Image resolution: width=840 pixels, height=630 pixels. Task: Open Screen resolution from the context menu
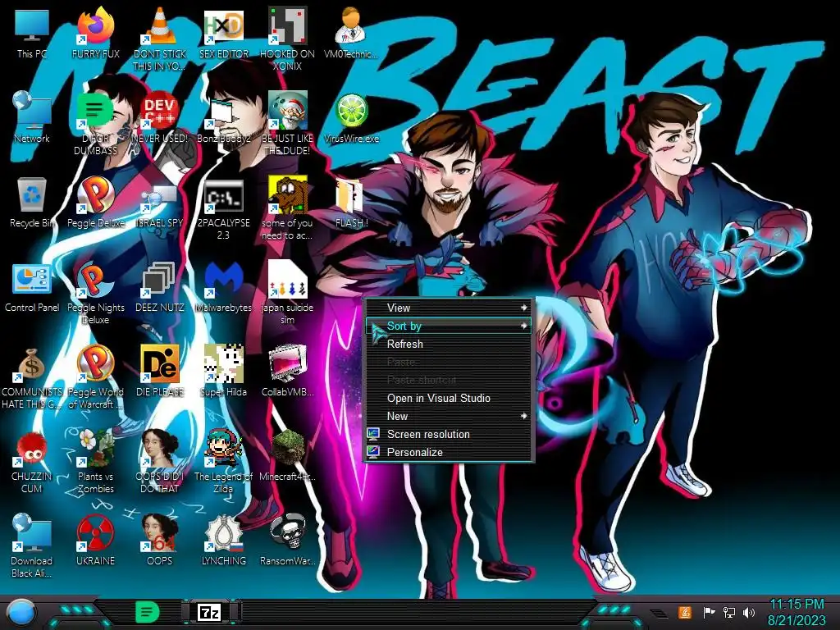coord(449,435)
